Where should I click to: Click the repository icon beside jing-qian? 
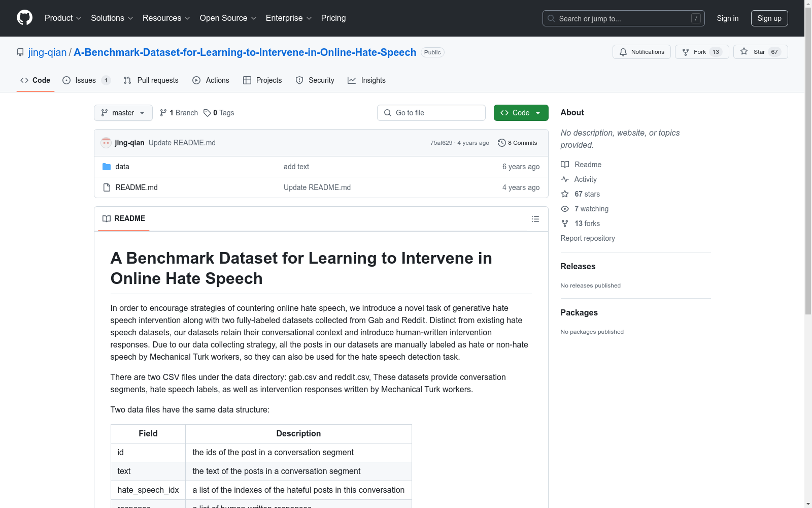[x=20, y=52]
